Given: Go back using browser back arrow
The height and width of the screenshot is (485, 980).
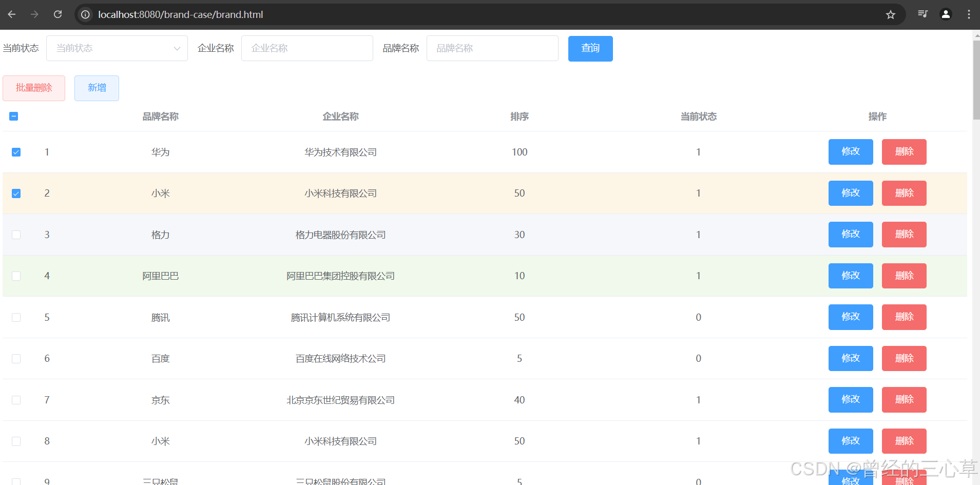Looking at the screenshot, I should click(12, 14).
